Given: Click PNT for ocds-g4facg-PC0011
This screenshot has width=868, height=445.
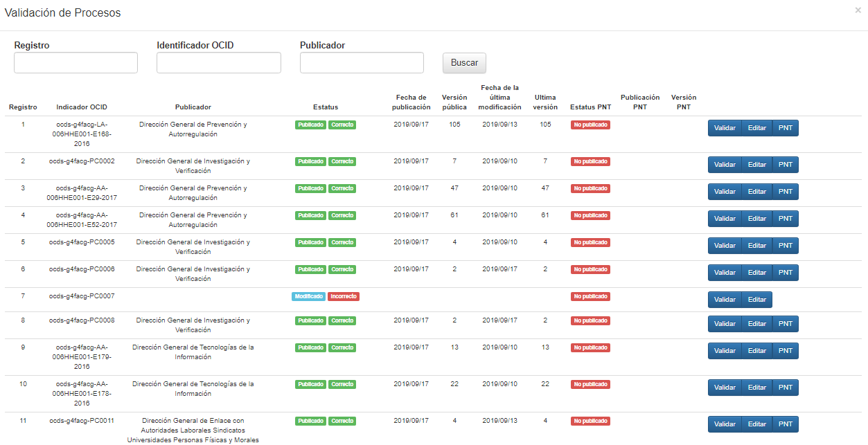Looking at the screenshot, I should coord(785,424).
